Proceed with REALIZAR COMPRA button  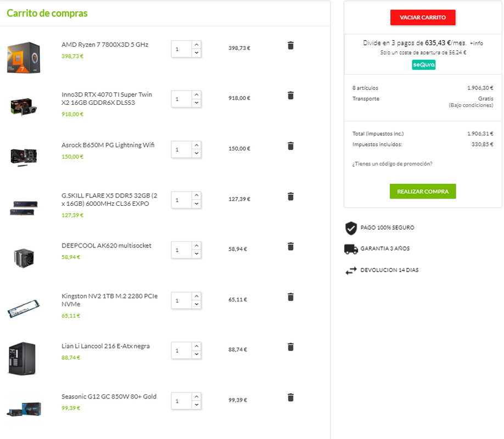(x=423, y=191)
